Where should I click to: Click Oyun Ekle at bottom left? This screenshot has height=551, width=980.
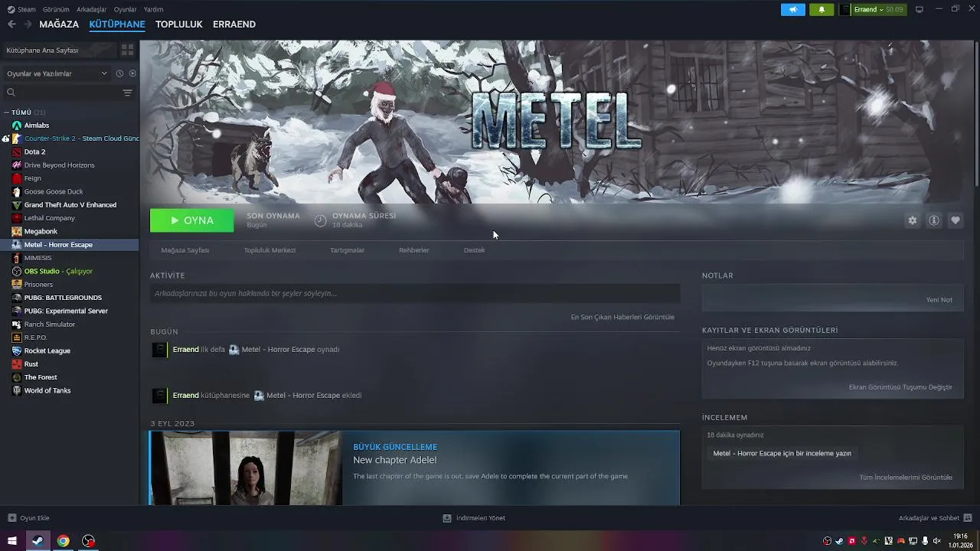tap(28, 518)
